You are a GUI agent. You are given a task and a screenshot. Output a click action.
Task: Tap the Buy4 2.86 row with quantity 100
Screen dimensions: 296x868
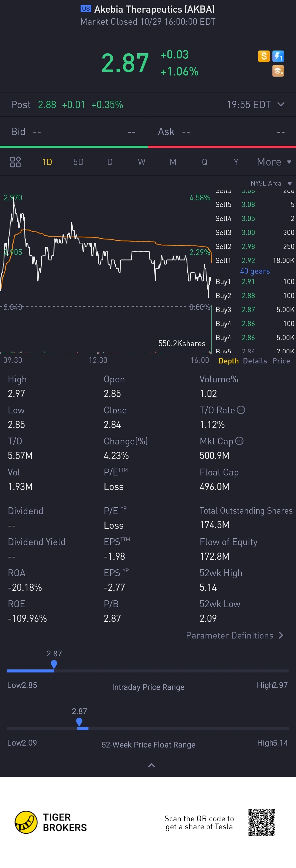pos(255,323)
